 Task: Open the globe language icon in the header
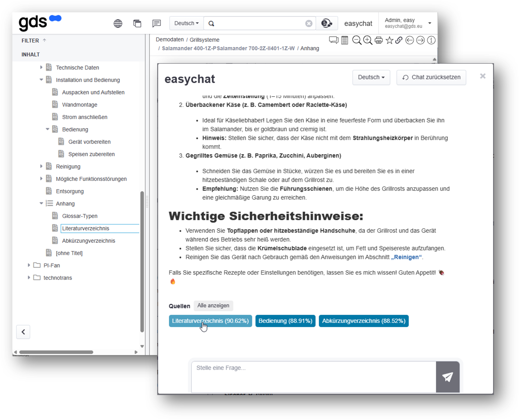pos(118,23)
